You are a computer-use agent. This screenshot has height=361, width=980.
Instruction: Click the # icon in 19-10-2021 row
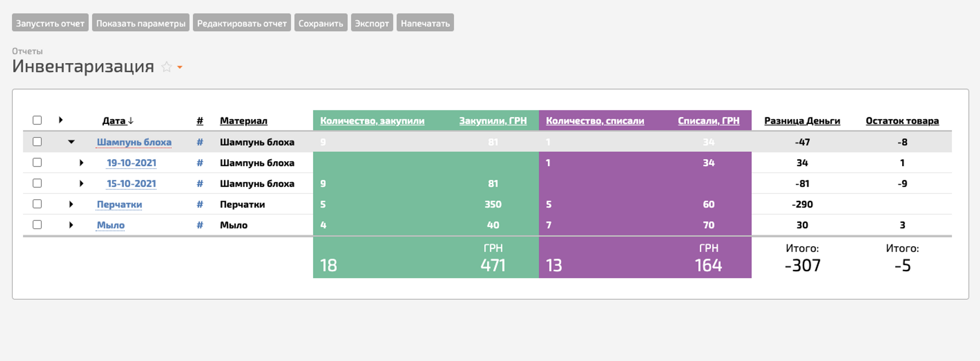(x=200, y=163)
